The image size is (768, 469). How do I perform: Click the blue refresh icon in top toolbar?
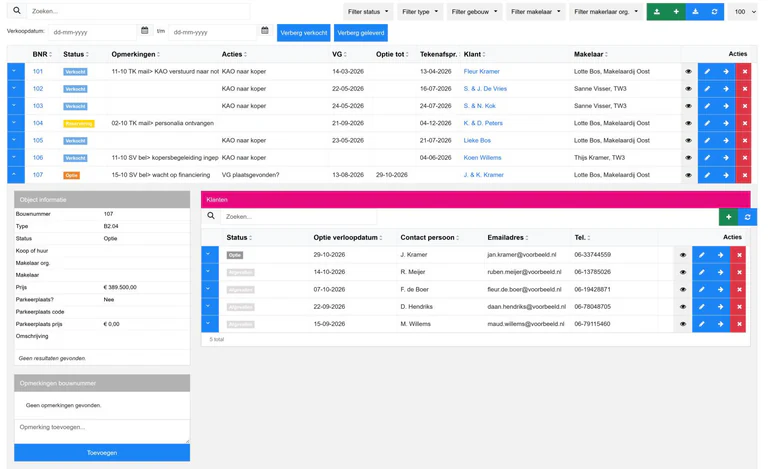[714, 12]
